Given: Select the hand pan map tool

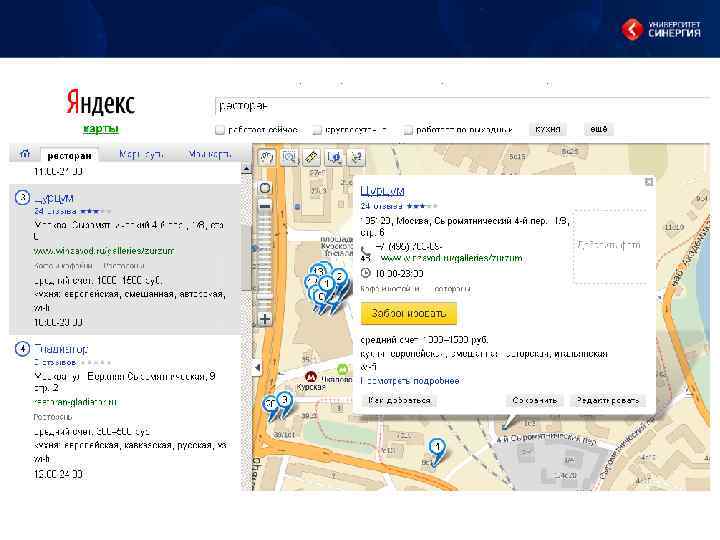Looking at the screenshot, I should coord(267,158).
